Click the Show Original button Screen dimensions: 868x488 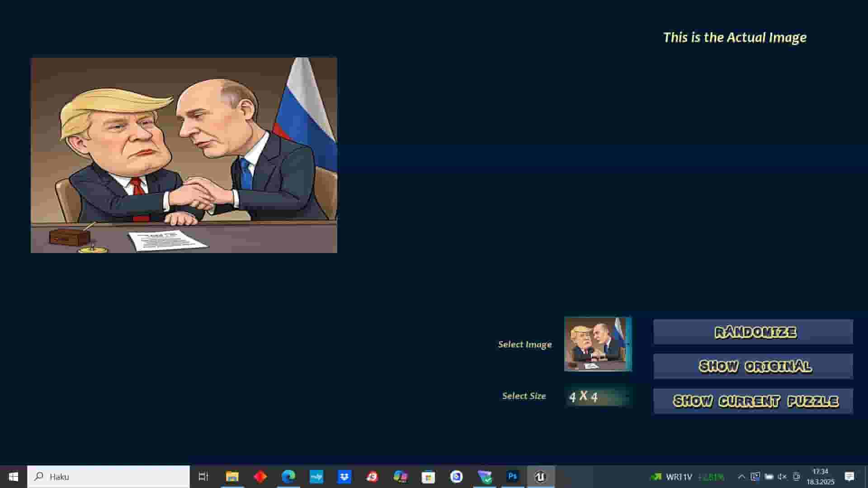[753, 366]
